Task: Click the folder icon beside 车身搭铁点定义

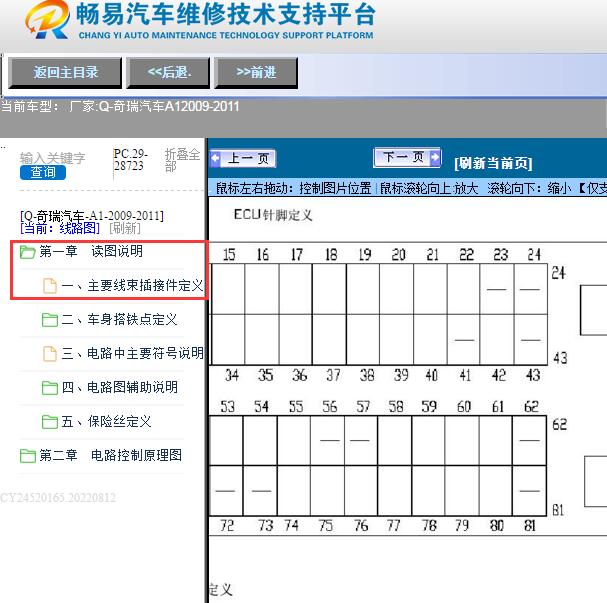Action: point(50,320)
